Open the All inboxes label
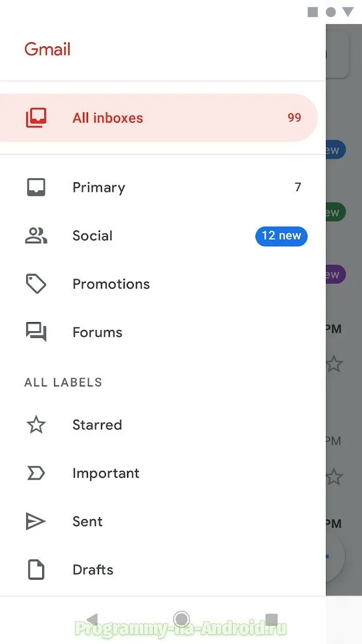 (x=108, y=118)
